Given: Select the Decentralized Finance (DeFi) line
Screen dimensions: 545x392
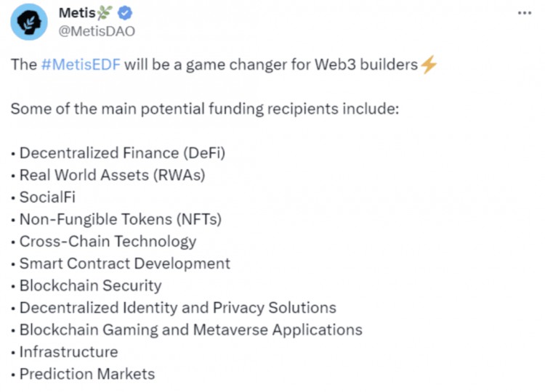Looking at the screenshot, I should coord(122,153).
